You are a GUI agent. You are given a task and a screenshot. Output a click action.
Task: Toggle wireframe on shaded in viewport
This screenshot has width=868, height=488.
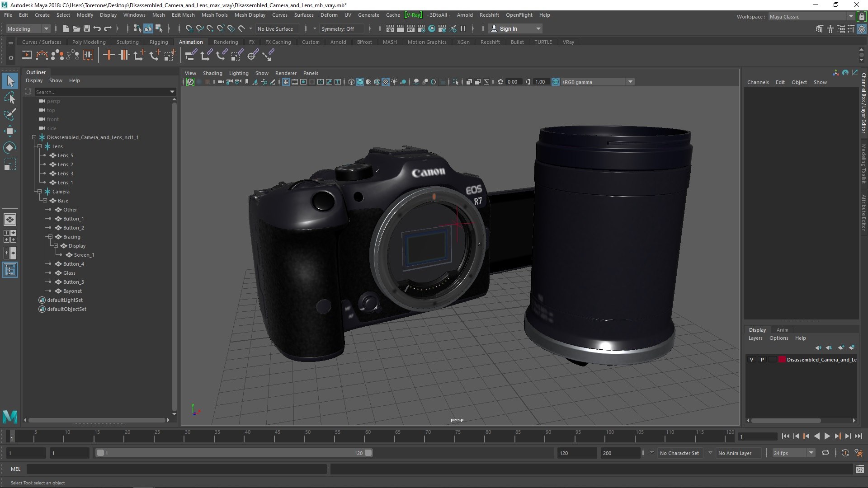click(377, 82)
